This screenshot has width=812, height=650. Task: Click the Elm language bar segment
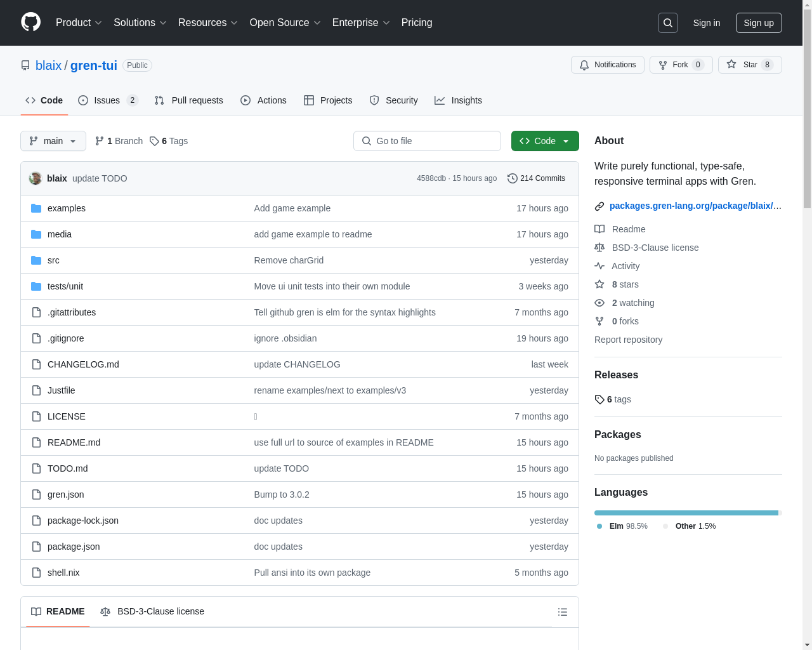[686, 513]
